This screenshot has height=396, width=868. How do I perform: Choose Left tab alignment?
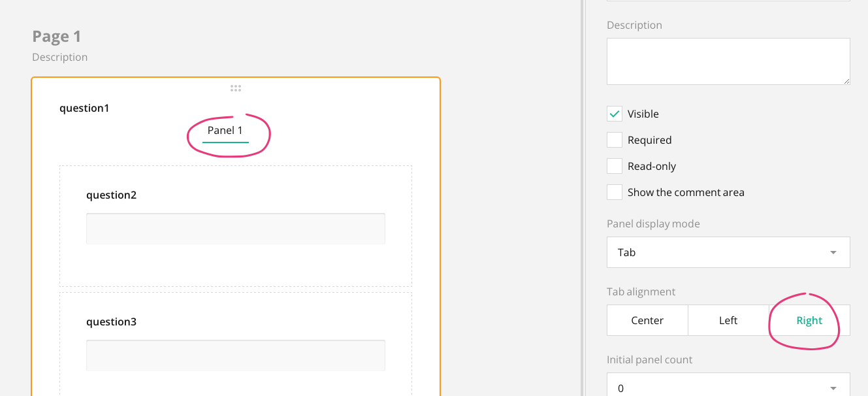point(728,320)
